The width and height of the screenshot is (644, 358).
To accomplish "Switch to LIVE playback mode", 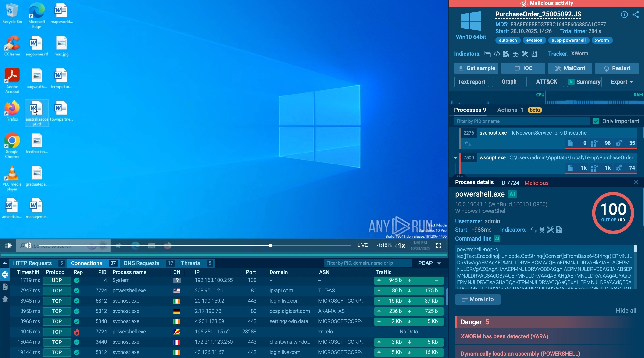I will pos(362,245).
